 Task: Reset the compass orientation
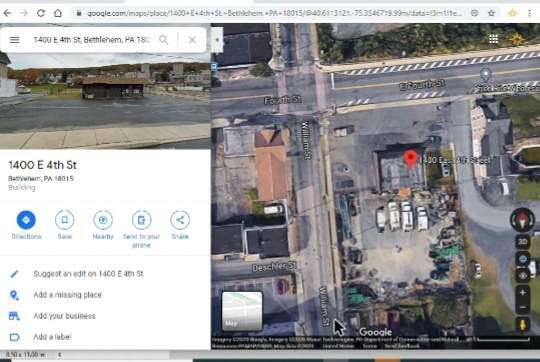pyautogui.click(x=522, y=219)
